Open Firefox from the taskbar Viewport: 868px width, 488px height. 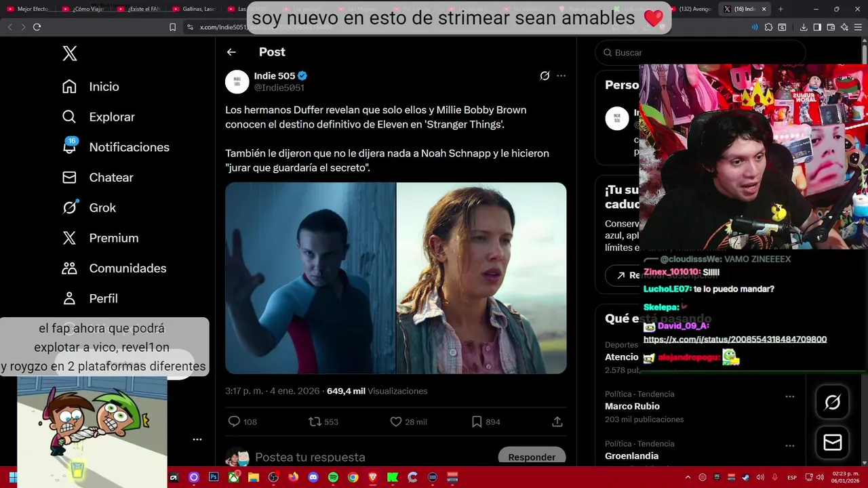(293, 477)
